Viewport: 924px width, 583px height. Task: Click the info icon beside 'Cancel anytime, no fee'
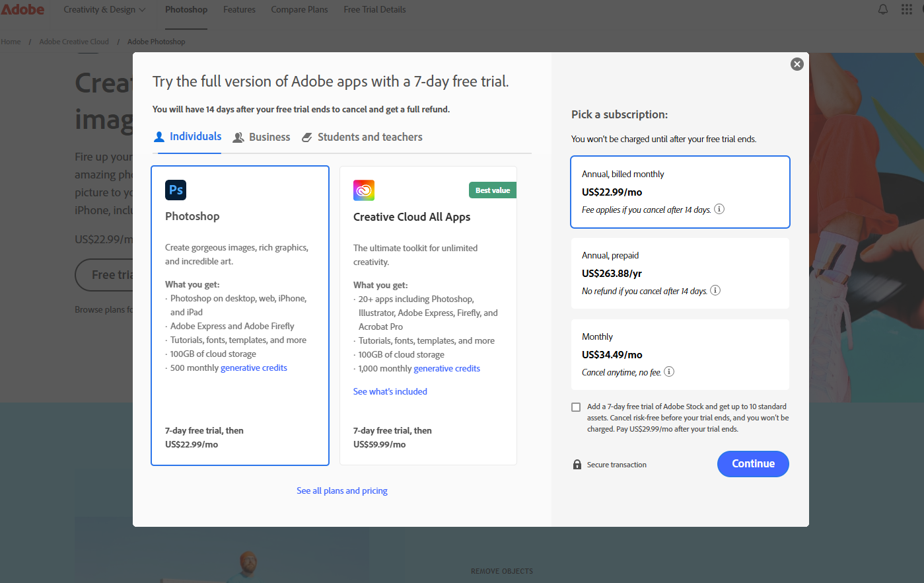point(669,371)
